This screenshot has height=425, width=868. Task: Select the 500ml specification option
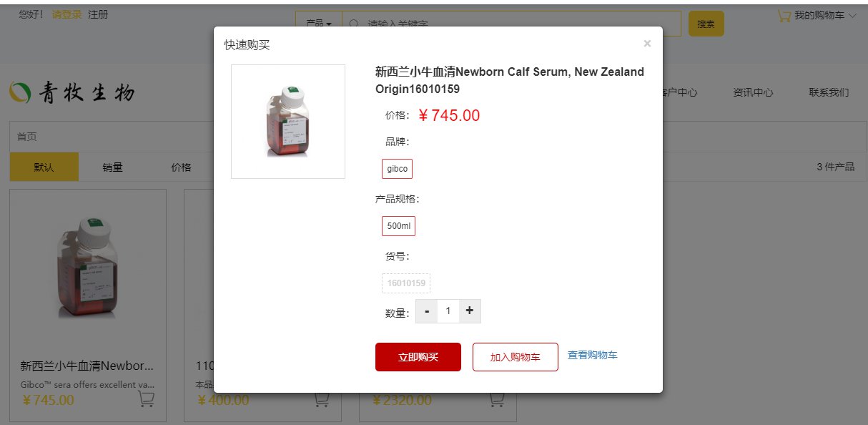(398, 226)
